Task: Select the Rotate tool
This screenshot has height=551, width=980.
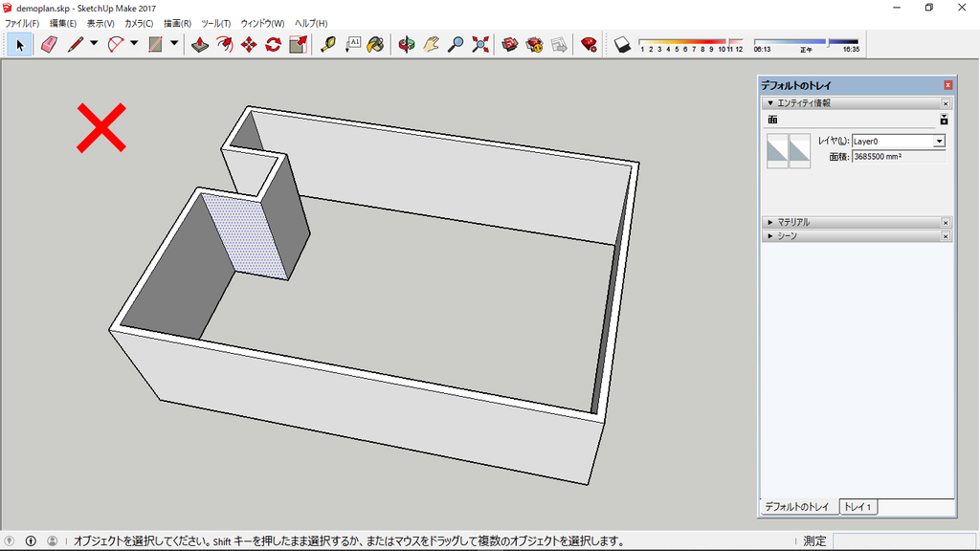Action: (273, 44)
